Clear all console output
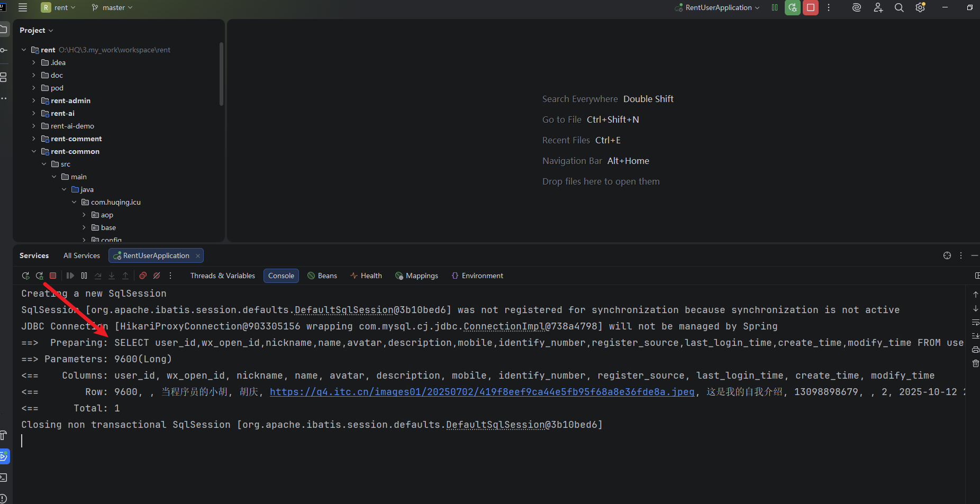 click(x=976, y=363)
